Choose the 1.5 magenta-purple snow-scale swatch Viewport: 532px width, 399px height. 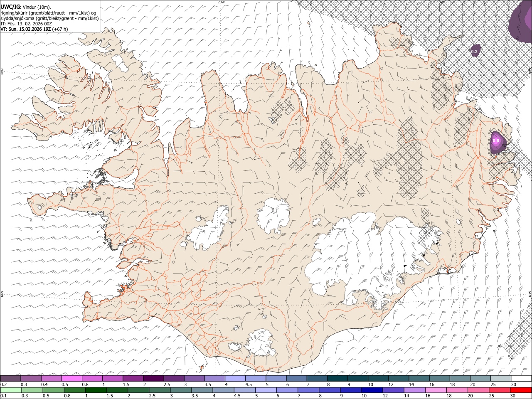pos(133,379)
